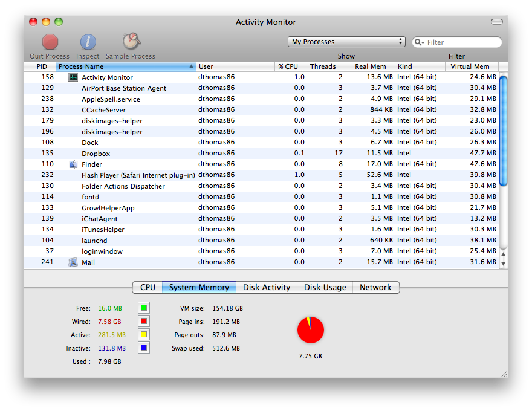This screenshot has width=532, height=411.
Task: Select the AirPort Base Station Agent row
Action: 262,88
